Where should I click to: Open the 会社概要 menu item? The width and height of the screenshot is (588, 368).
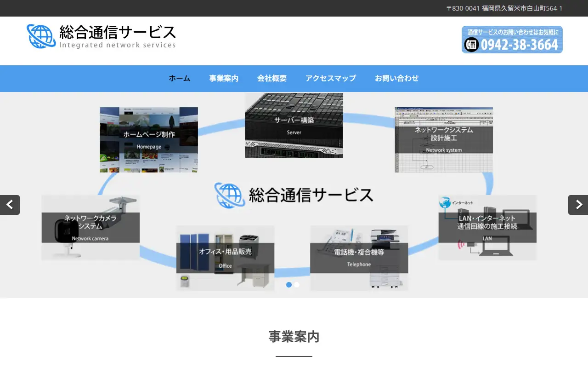(272, 78)
